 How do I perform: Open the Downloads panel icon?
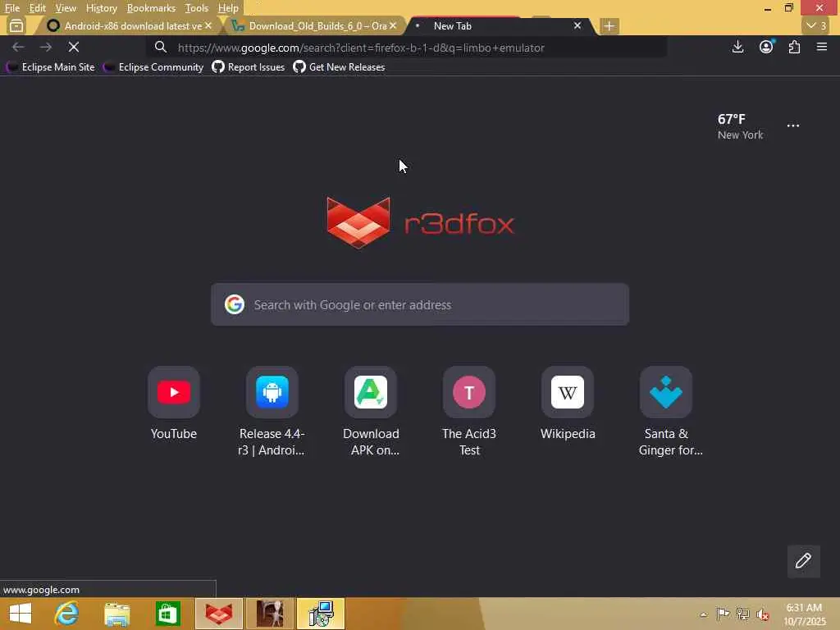(x=737, y=47)
